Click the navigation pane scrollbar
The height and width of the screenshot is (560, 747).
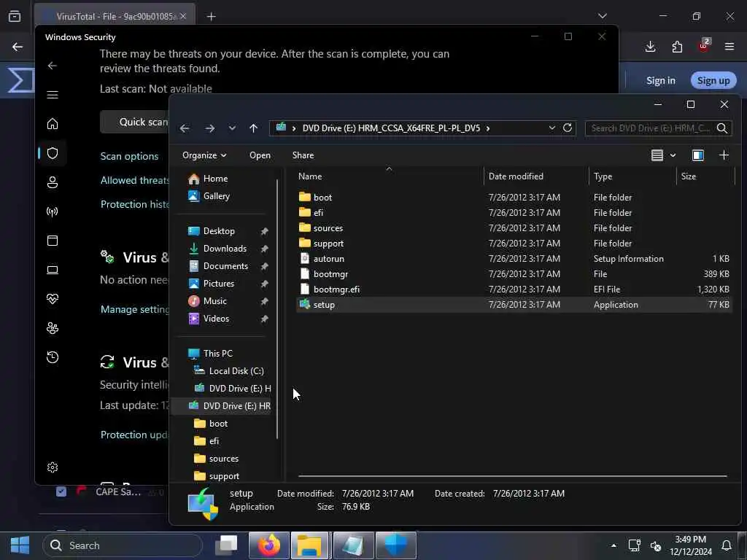[x=276, y=308]
